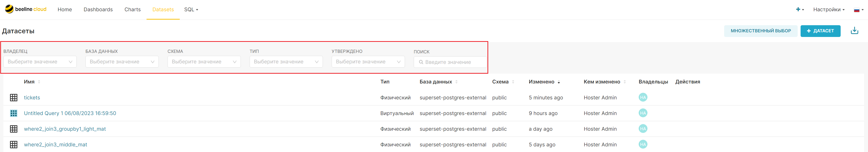Click HA avatar in where2_join3_middle_mat row
This screenshot has height=152, width=868.
[x=643, y=144]
